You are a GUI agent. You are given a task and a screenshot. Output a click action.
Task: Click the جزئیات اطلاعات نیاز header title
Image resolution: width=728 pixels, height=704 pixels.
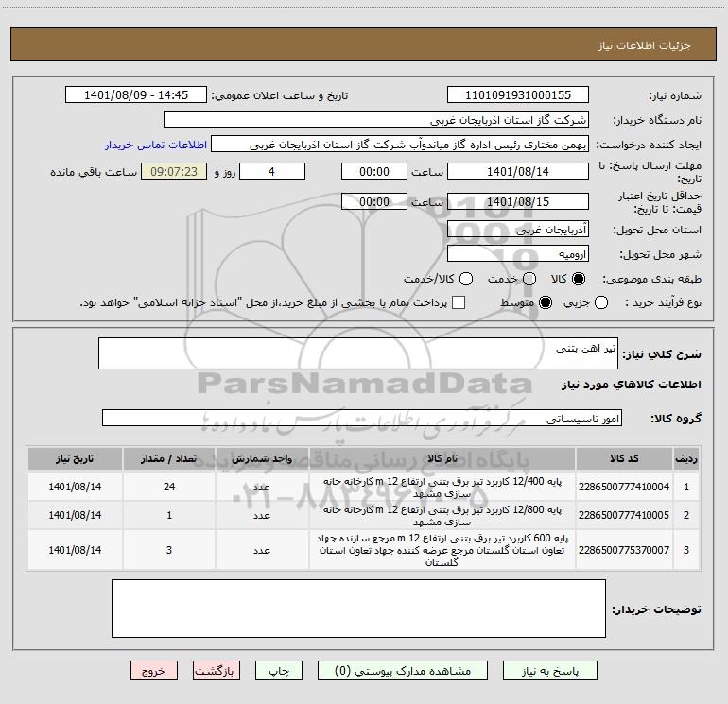[645, 45]
